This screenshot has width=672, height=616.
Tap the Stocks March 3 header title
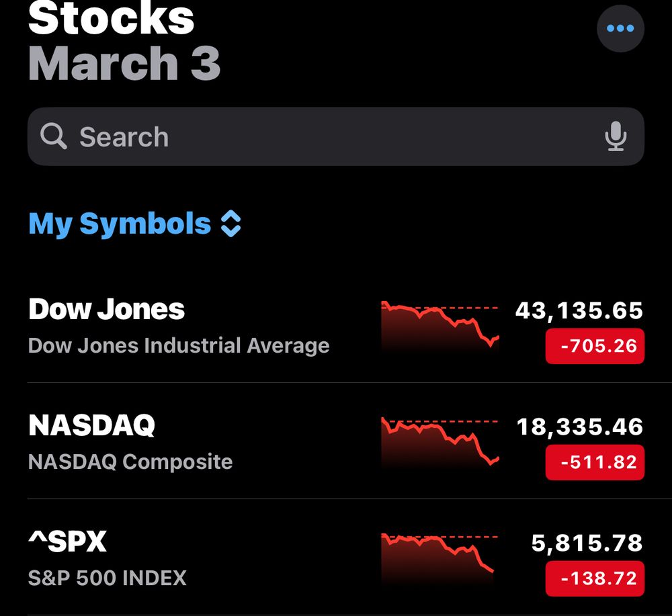point(124,42)
